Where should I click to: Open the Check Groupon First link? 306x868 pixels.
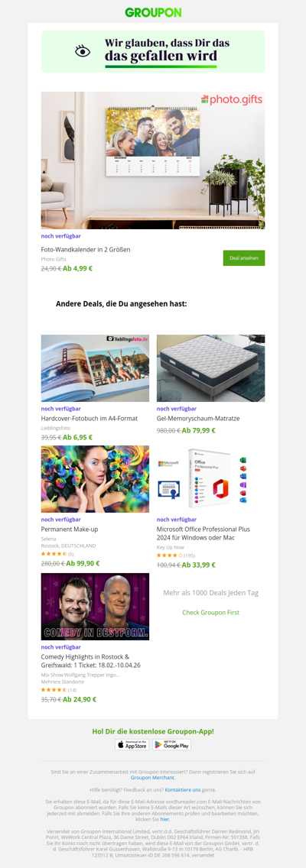tap(211, 613)
